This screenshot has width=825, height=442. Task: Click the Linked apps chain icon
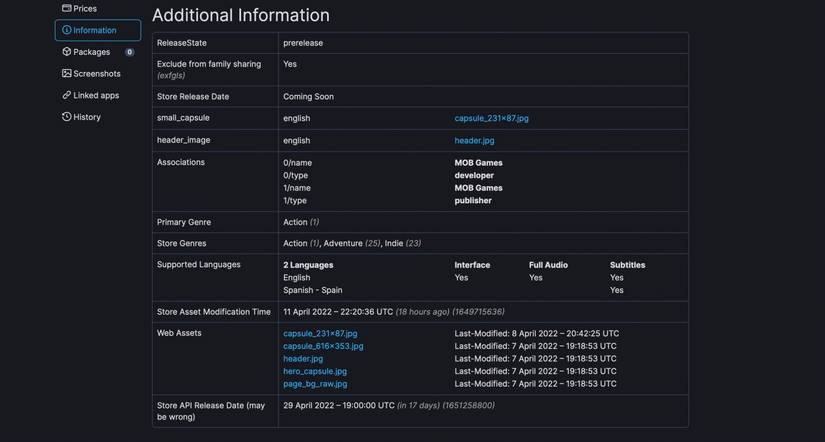[x=67, y=95]
